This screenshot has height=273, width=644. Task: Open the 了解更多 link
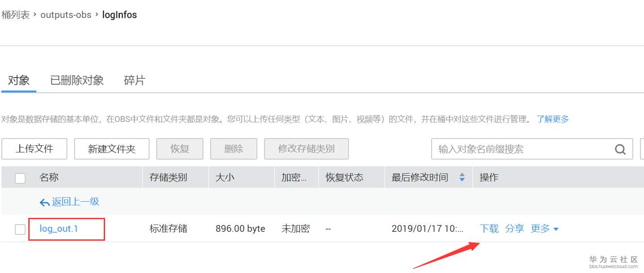tap(553, 119)
